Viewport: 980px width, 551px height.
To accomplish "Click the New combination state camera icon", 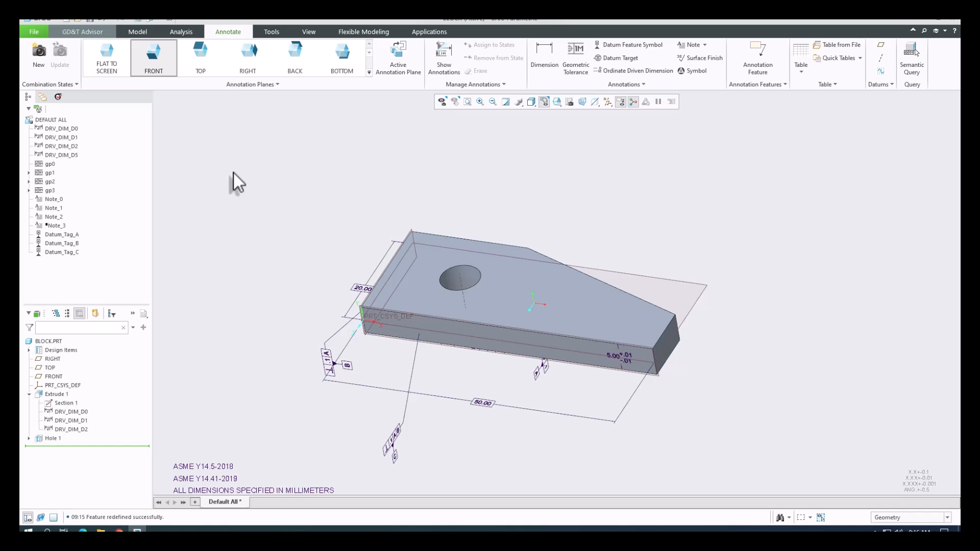I will (x=39, y=51).
